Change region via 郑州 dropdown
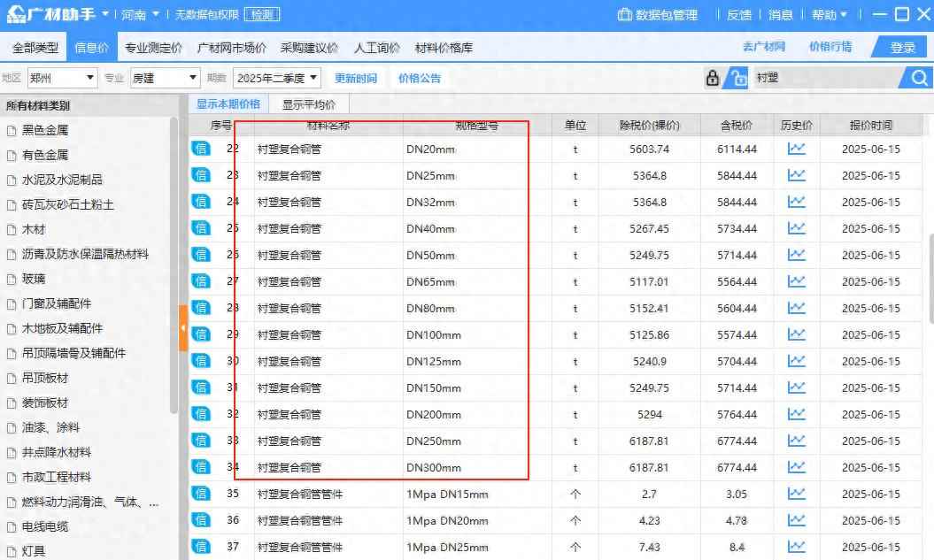934x560 pixels. point(62,78)
